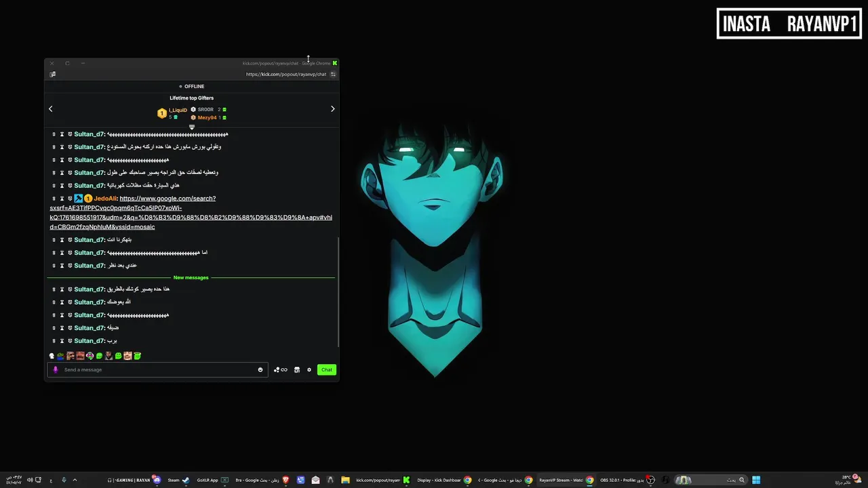Screen dimensions: 868x488
Task: Open OBS 32.0.1 from taskbar
Action: 627,480
